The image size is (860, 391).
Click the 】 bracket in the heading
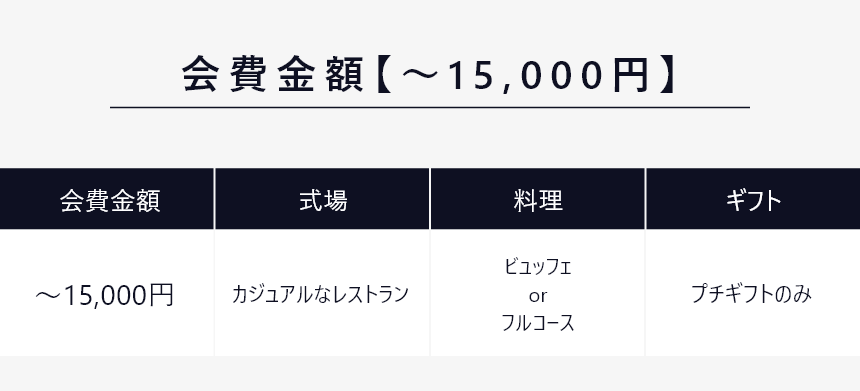(669, 75)
